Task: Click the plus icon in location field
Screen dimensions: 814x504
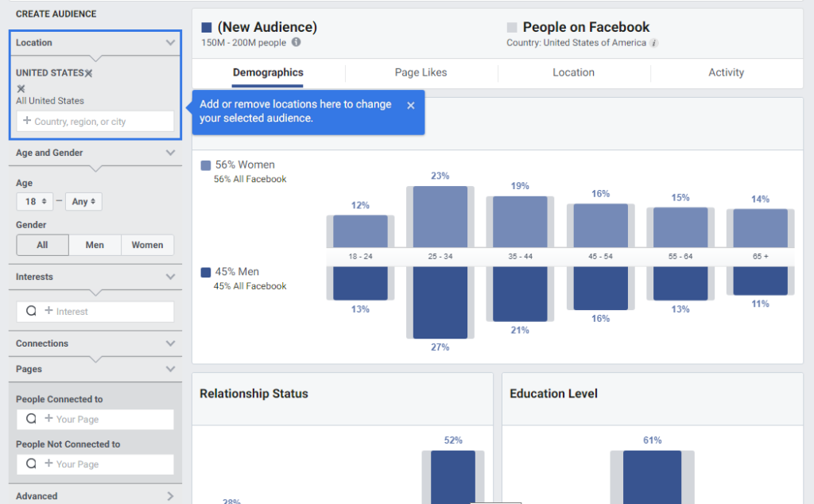Action: [27, 120]
